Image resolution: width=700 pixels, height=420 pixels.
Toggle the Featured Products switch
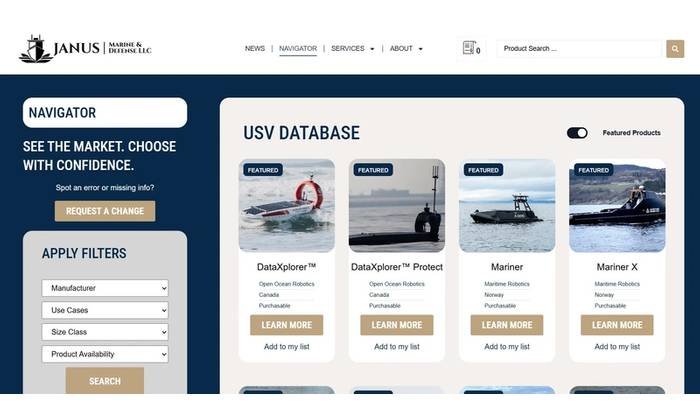(x=577, y=133)
